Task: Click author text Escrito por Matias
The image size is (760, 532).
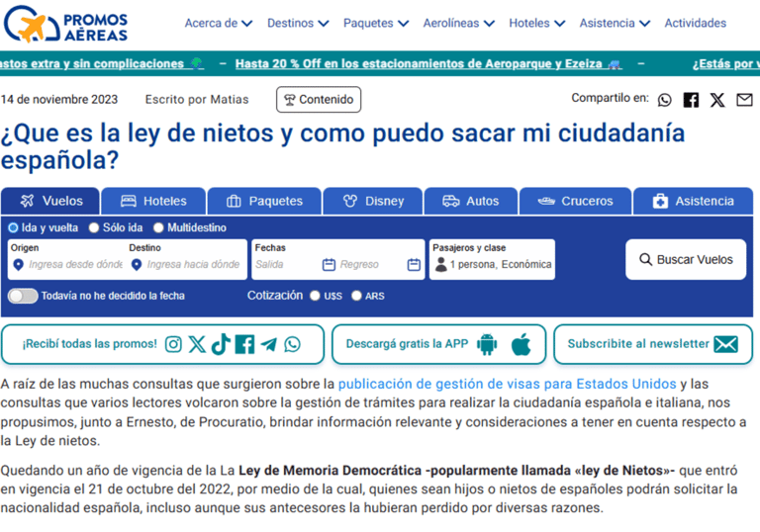Action: [x=197, y=99]
